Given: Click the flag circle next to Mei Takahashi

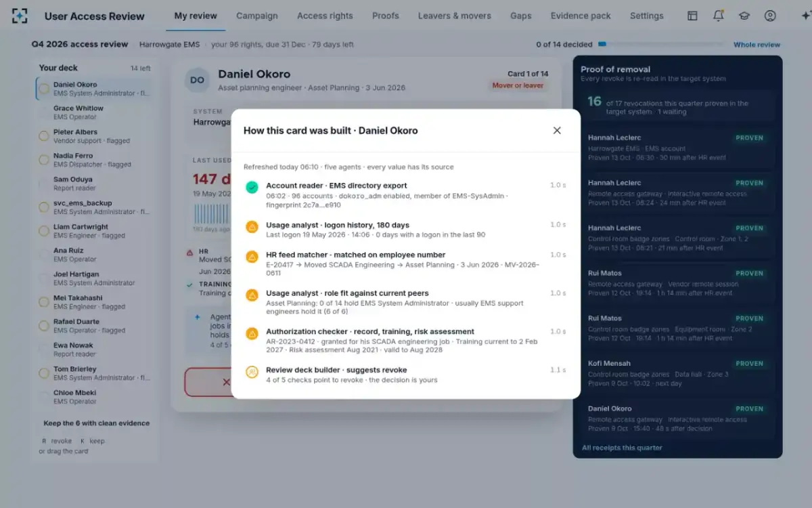Looking at the screenshot, I should click(x=44, y=302).
